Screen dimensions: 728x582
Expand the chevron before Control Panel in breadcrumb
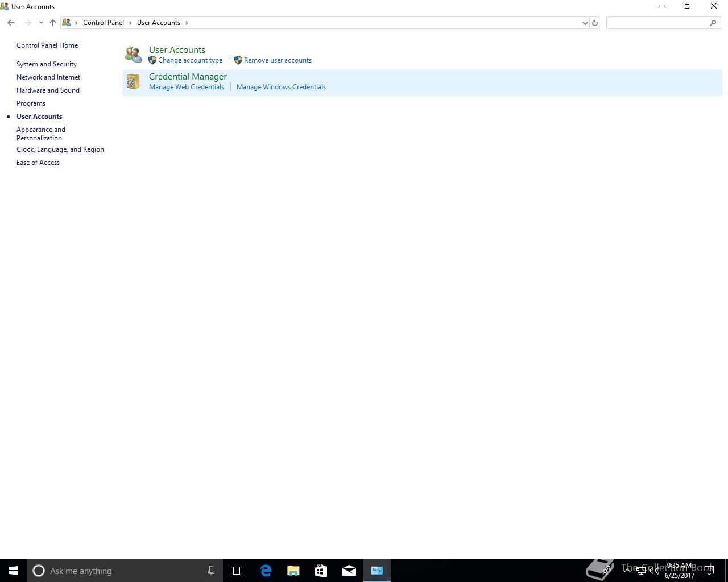tap(76, 23)
